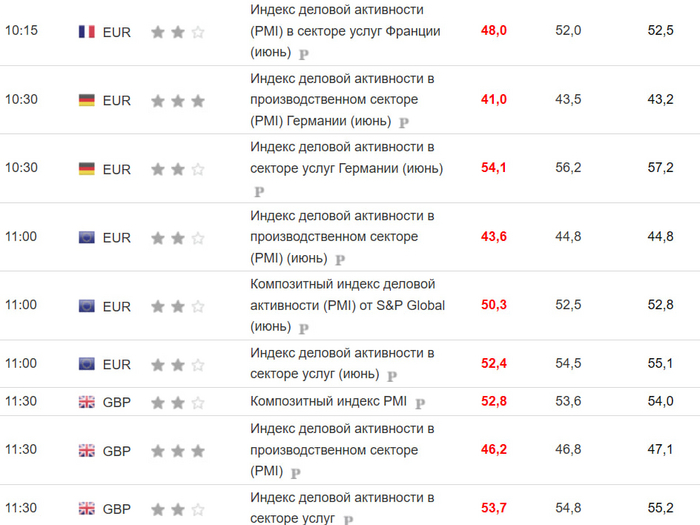Image resolution: width=700 pixels, height=525 pixels.
Task: Click the 10:15 time cell
Action: pos(22,31)
